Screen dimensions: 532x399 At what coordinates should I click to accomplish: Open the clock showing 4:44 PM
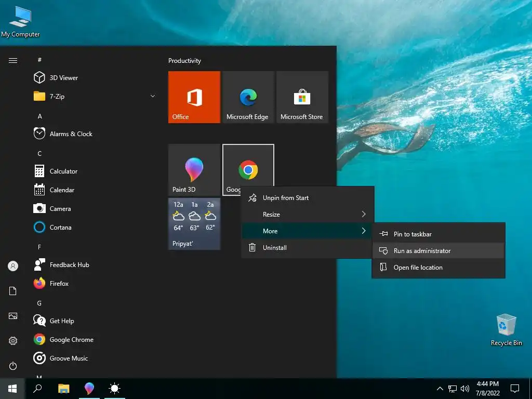click(487, 389)
